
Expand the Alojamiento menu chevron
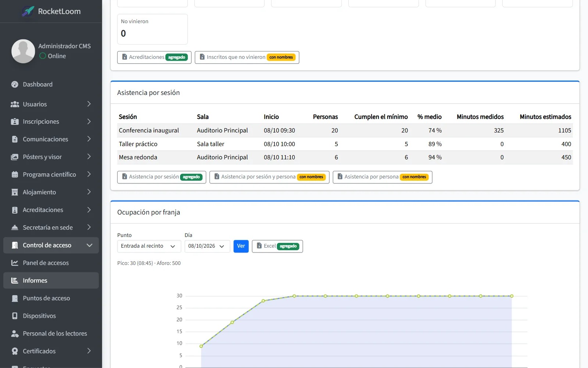click(x=89, y=192)
